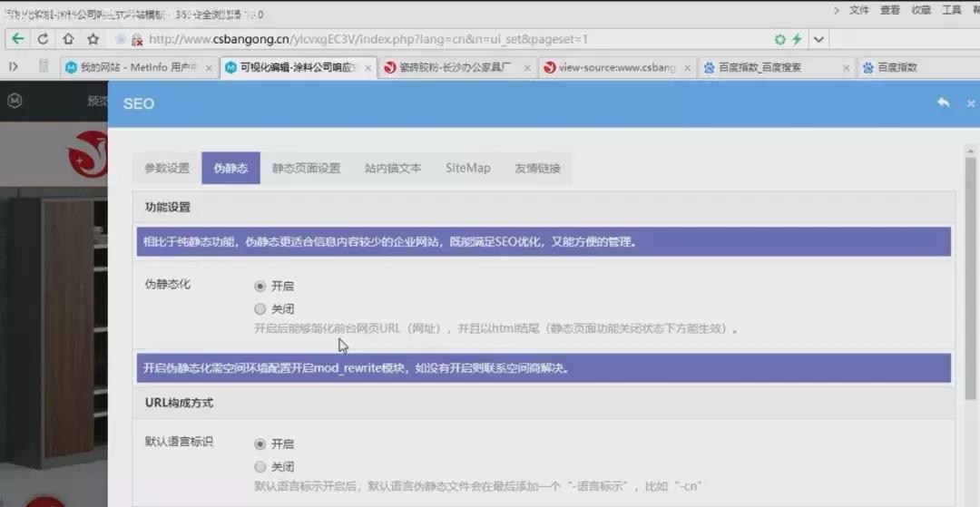Click the SEO panel title text
This screenshot has height=507, width=980.
click(x=139, y=103)
